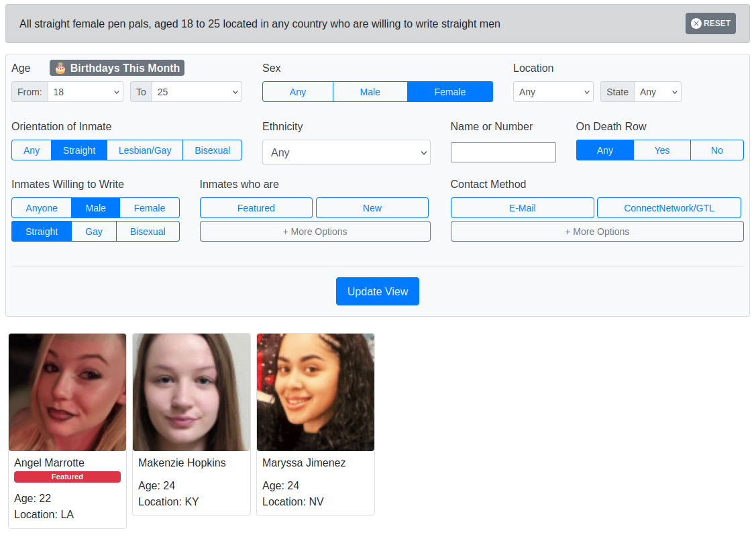This screenshot has width=756, height=537.
Task: Choose Straight in Willing to Write
Action: coord(42,232)
